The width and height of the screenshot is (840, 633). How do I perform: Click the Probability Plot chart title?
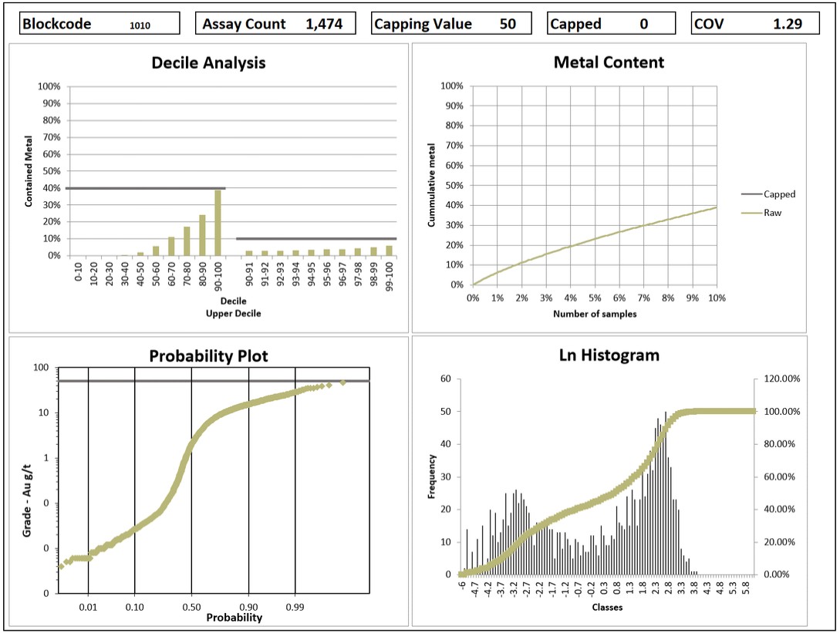tap(208, 356)
